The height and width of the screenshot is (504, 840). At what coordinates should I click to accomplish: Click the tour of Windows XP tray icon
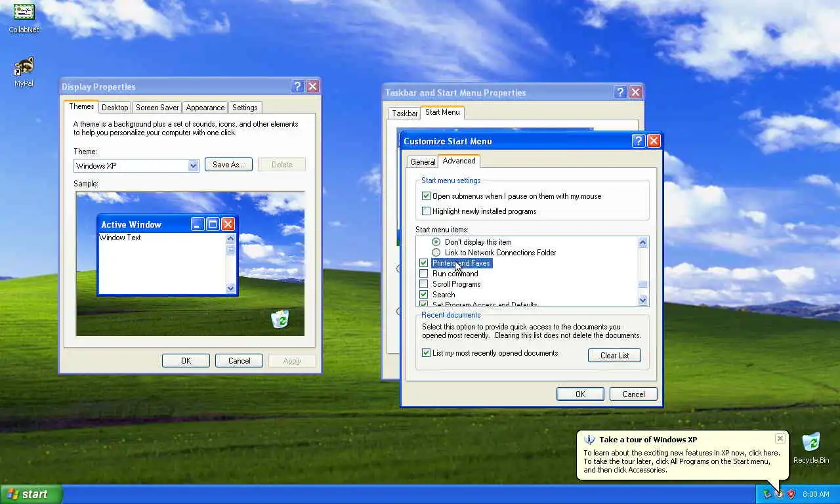[779, 494]
